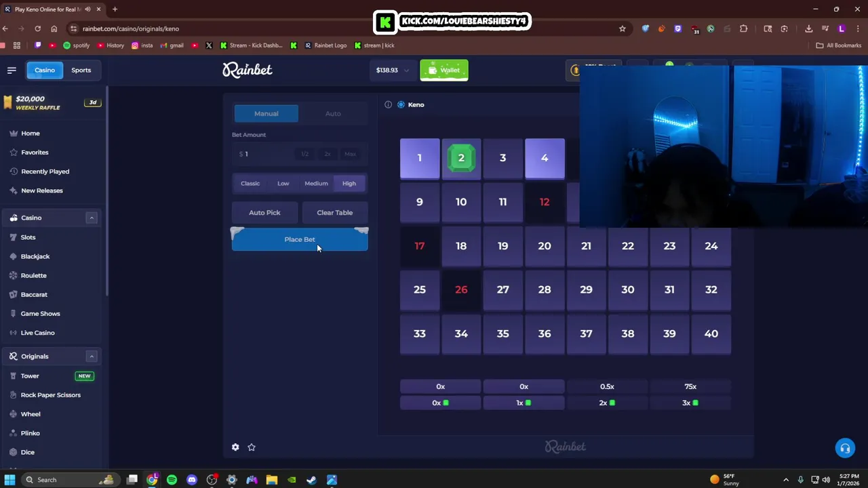Select Keno number 27 tile
Screen dimensions: 868x488
coord(502,290)
